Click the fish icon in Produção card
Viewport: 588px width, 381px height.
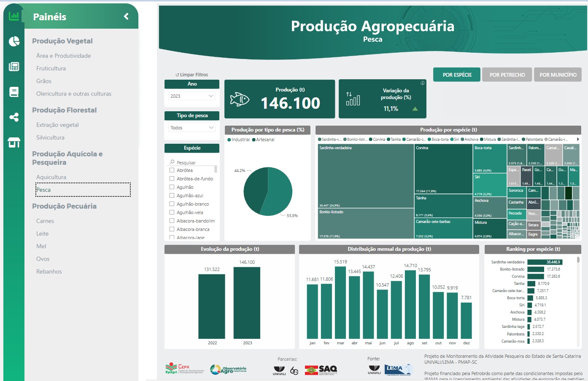coord(240,99)
